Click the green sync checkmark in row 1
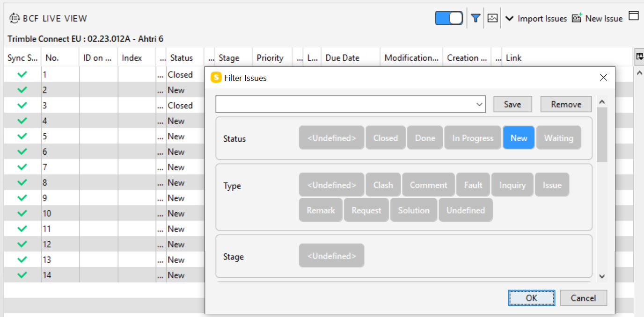The image size is (644, 317). point(22,74)
